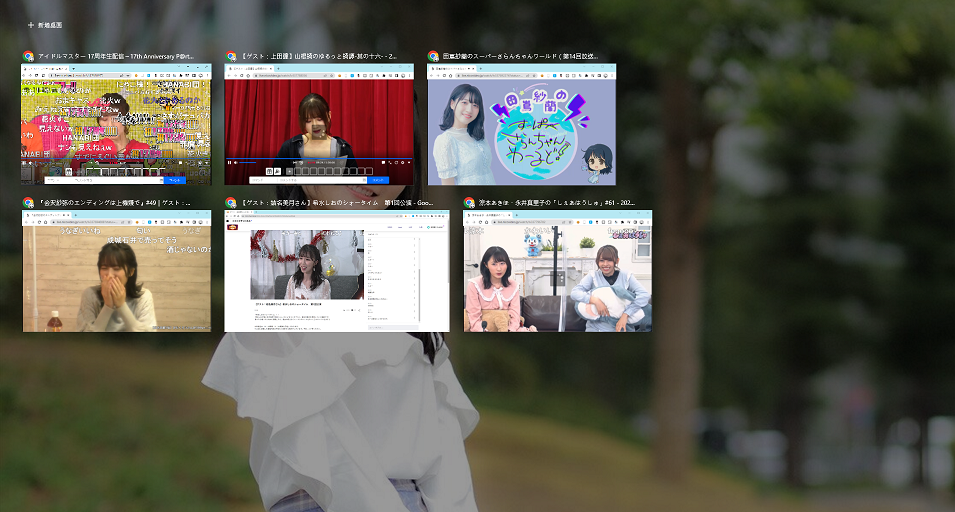Open the アイドルマスター 17周年生配信 window thumbnail
Viewport: 955px width, 512px height.
[116, 124]
